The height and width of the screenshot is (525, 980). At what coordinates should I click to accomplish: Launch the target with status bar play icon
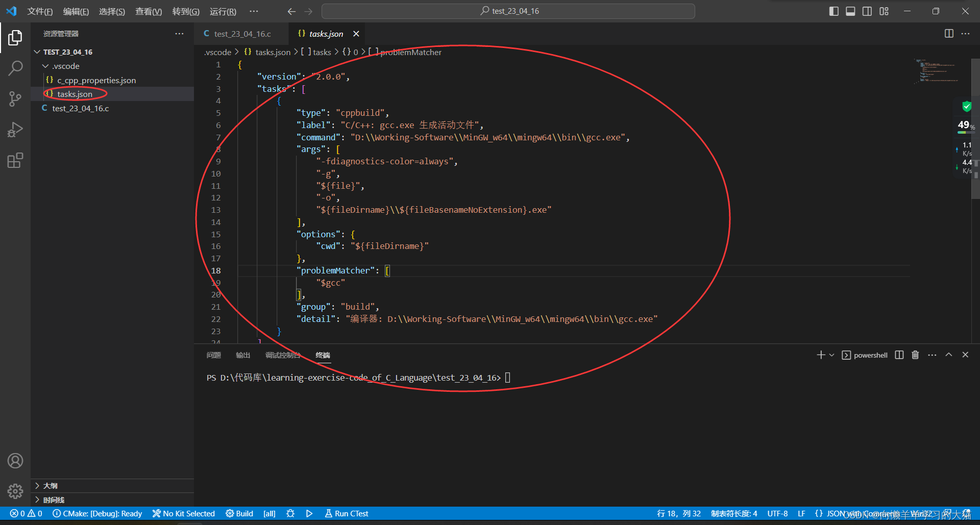[x=309, y=514]
